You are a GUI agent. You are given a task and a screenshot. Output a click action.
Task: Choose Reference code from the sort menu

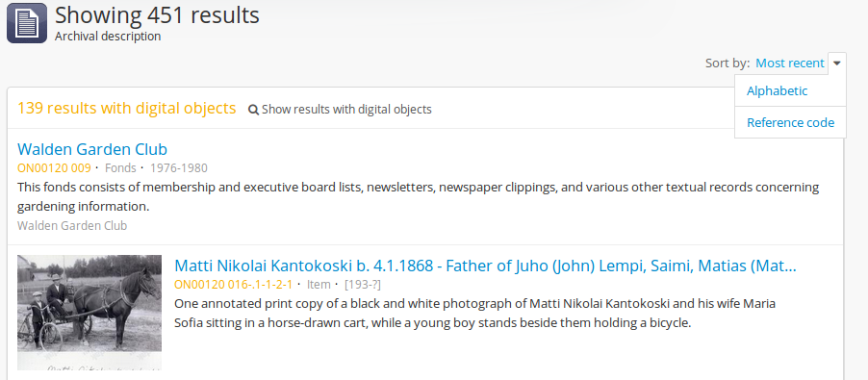[790, 122]
